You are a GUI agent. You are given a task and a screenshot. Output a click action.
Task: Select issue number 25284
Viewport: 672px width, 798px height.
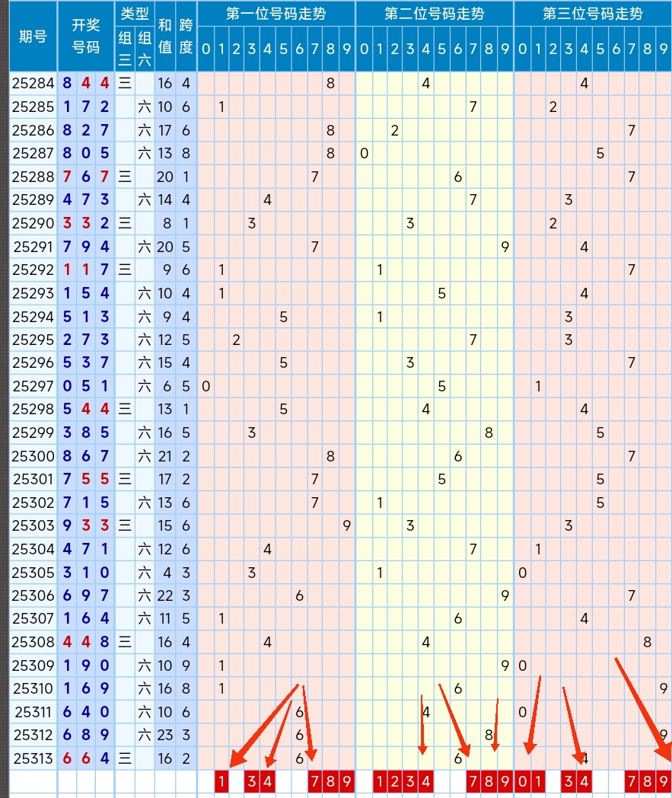coord(33,83)
